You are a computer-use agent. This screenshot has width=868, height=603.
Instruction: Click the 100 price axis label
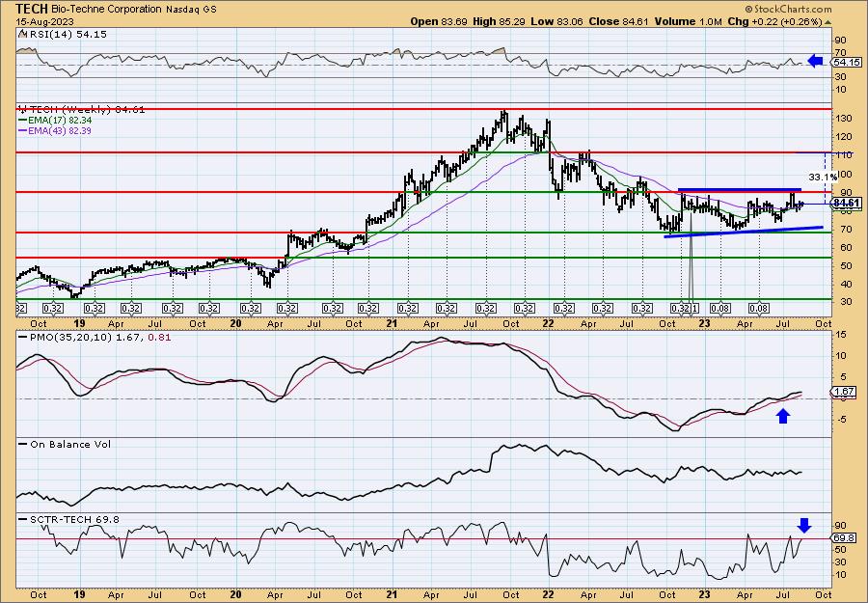tap(844, 174)
